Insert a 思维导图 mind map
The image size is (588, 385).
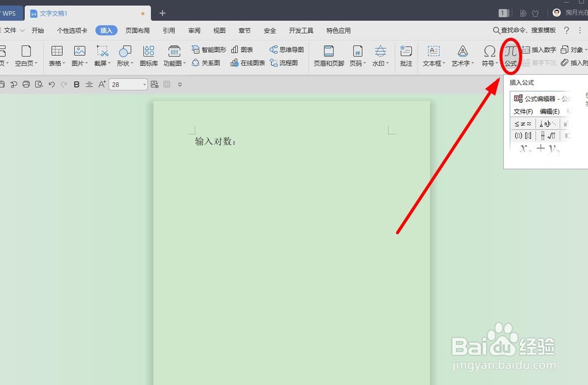point(286,49)
